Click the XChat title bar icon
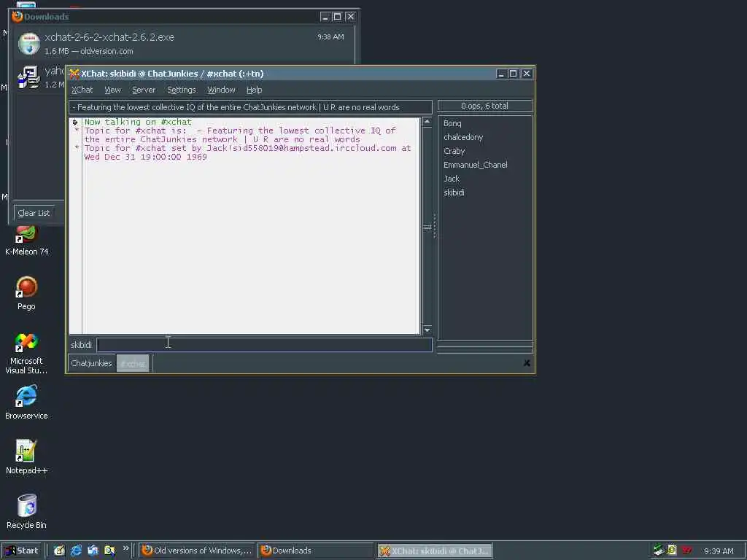The image size is (747, 560). coord(74,74)
